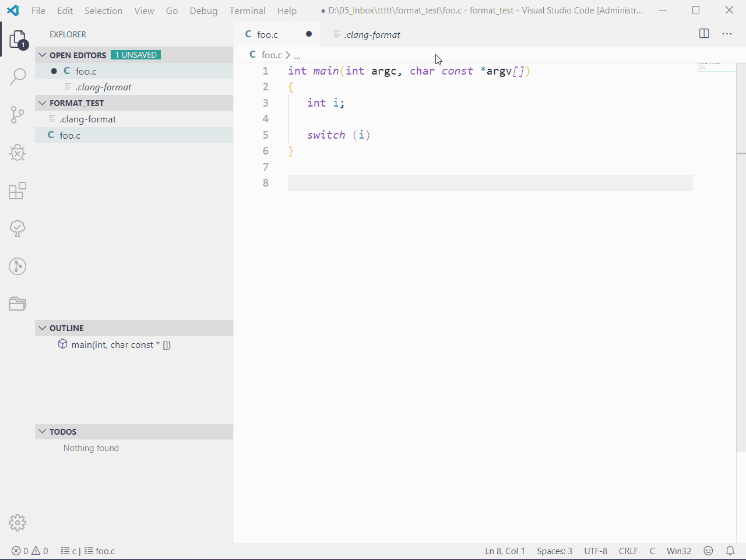Open the Extensions view

point(17,191)
